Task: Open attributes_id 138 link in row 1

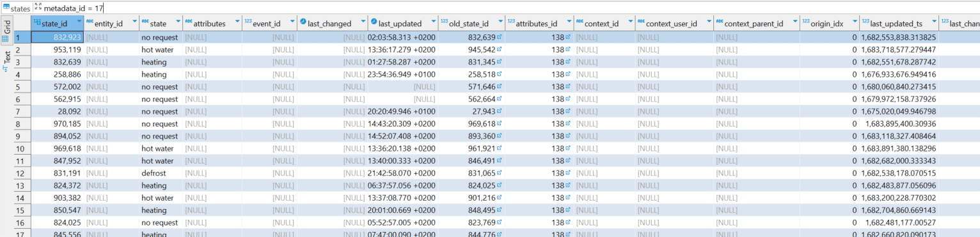Action: tap(568, 38)
